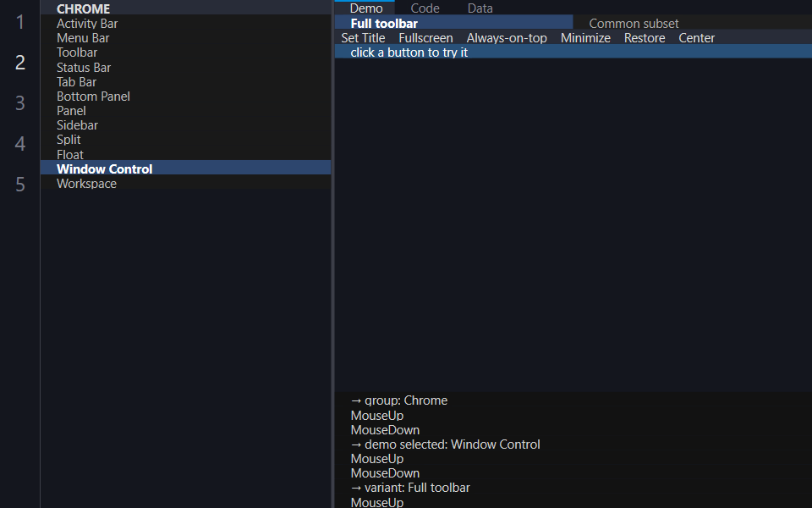Click the Minimize toolbar button
This screenshot has height=508, width=812.
[x=585, y=38]
